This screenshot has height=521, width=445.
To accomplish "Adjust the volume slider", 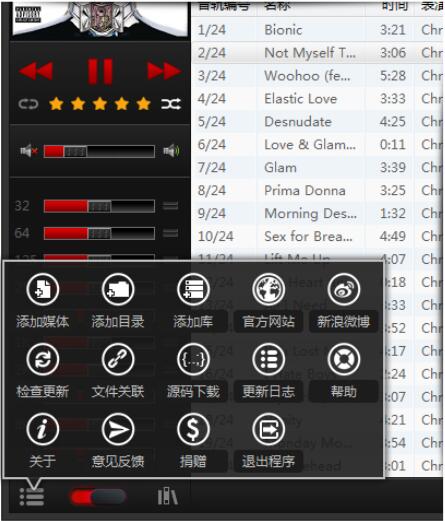I will [x=99, y=151].
